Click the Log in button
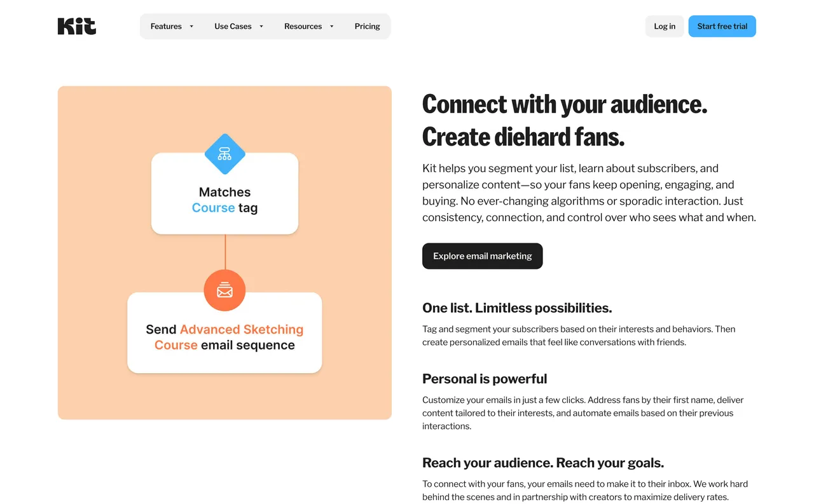814x504 pixels. tap(665, 27)
